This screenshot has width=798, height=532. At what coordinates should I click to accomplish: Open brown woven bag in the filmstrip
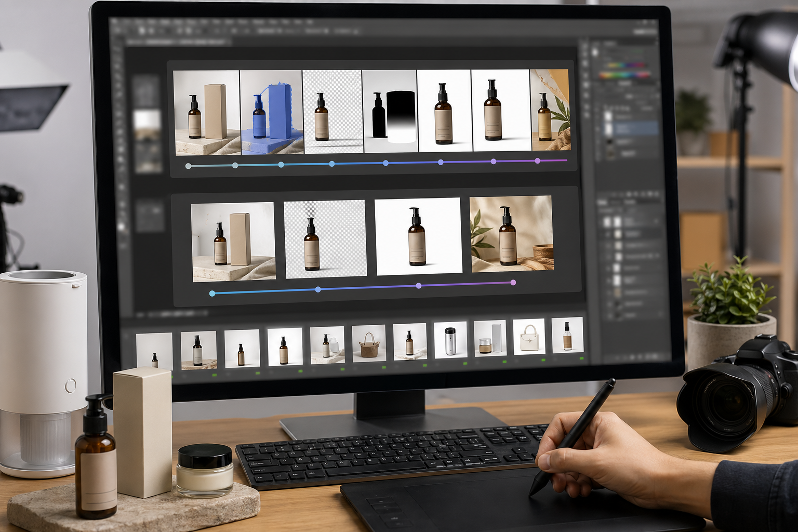369,342
